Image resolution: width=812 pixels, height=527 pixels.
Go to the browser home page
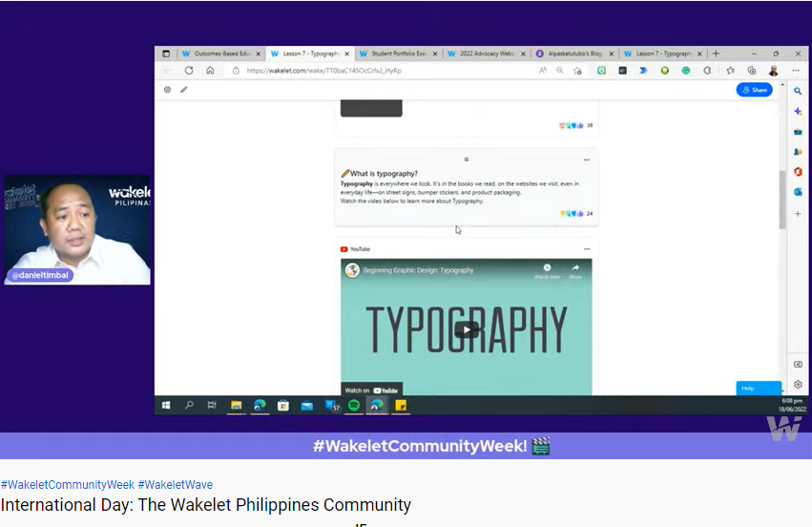[x=210, y=71]
